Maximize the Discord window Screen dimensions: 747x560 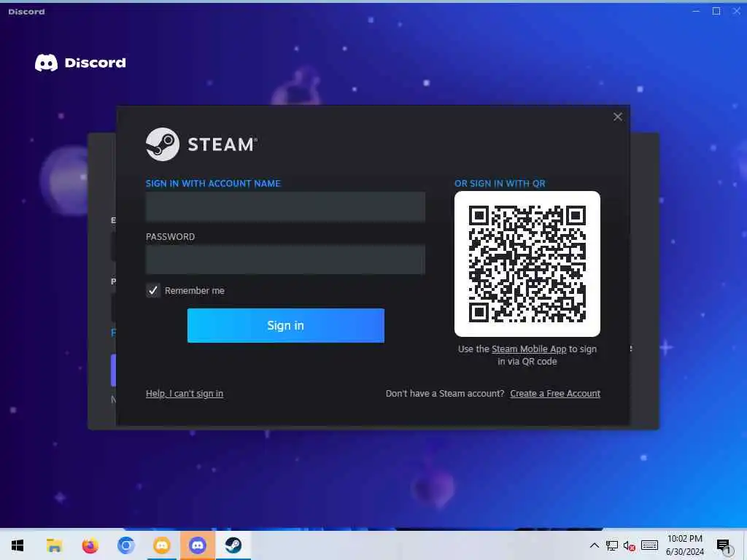pyautogui.click(x=716, y=11)
